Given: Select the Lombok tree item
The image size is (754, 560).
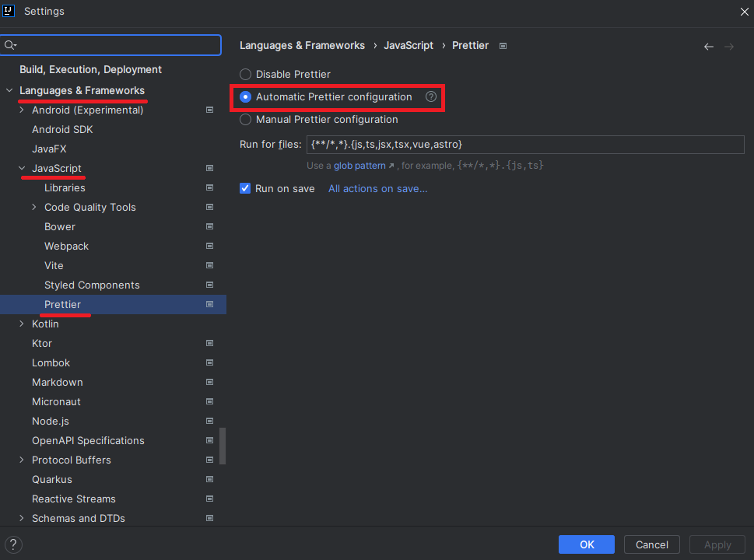Looking at the screenshot, I should click(x=51, y=363).
